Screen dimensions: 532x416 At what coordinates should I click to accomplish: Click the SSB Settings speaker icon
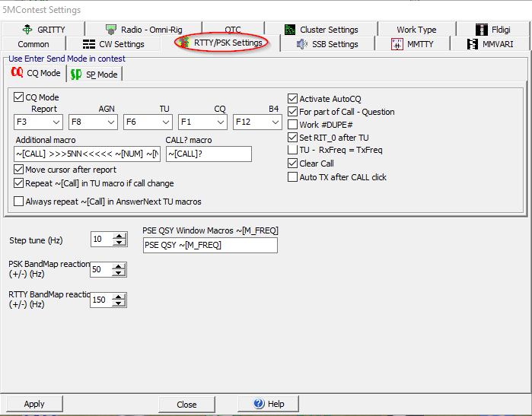[x=301, y=44]
